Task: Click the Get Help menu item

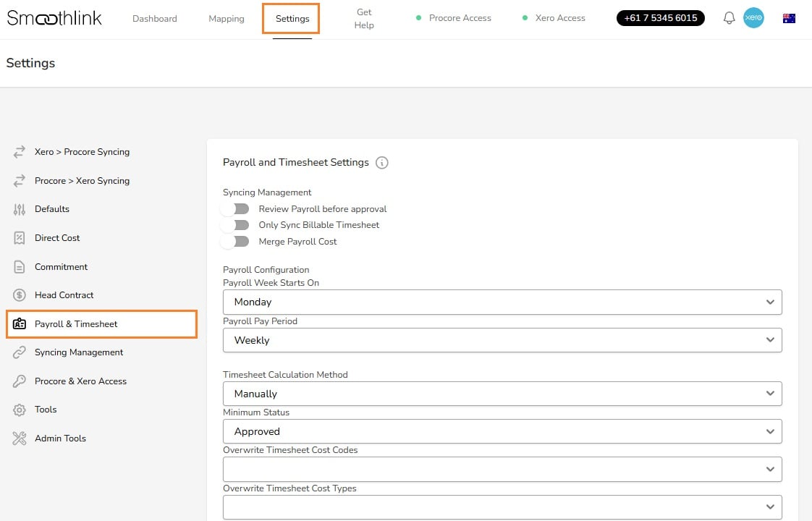Action: (x=364, y=17)
